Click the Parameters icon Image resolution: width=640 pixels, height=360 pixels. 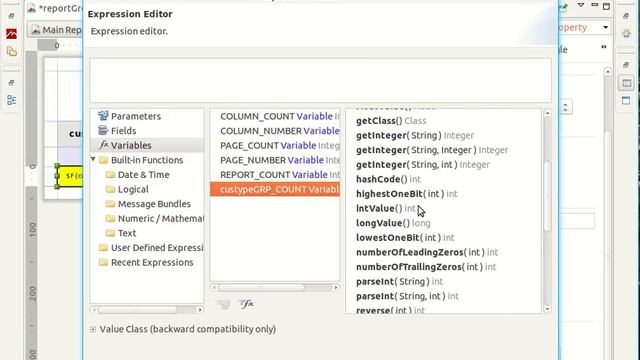click(x=103, y=116)
